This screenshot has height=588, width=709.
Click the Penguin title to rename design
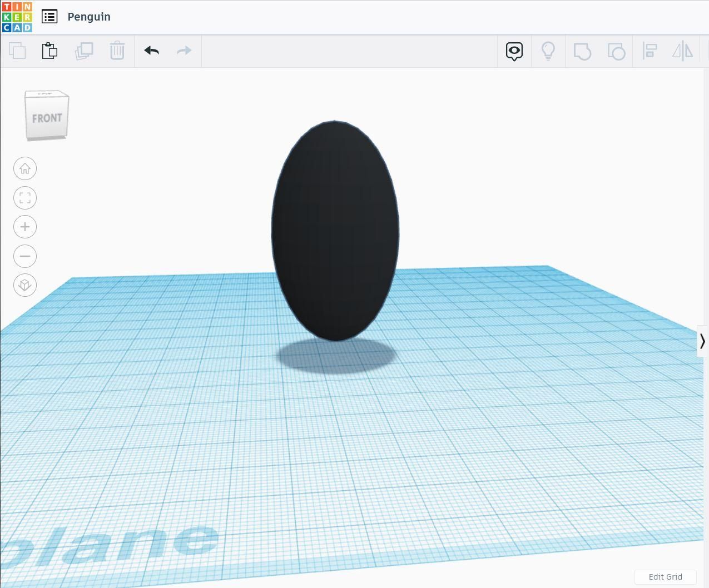pos(89,16)
